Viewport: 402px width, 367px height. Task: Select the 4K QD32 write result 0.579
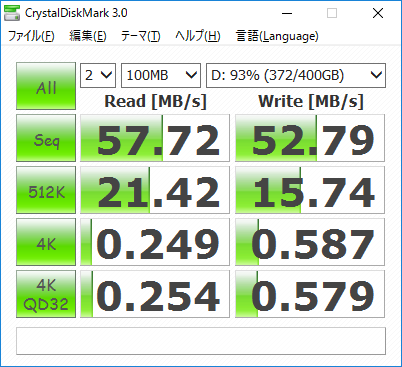tap(310, 294)
